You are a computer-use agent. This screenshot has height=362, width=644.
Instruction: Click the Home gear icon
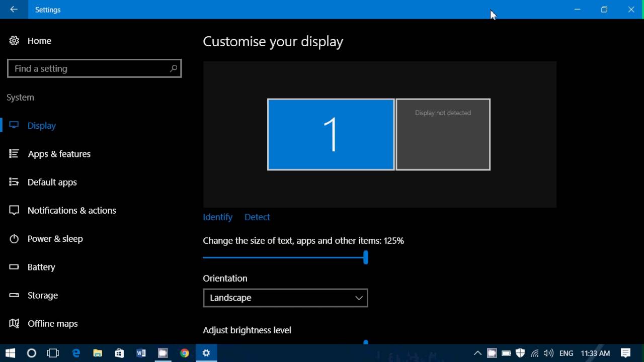(14, 41)
